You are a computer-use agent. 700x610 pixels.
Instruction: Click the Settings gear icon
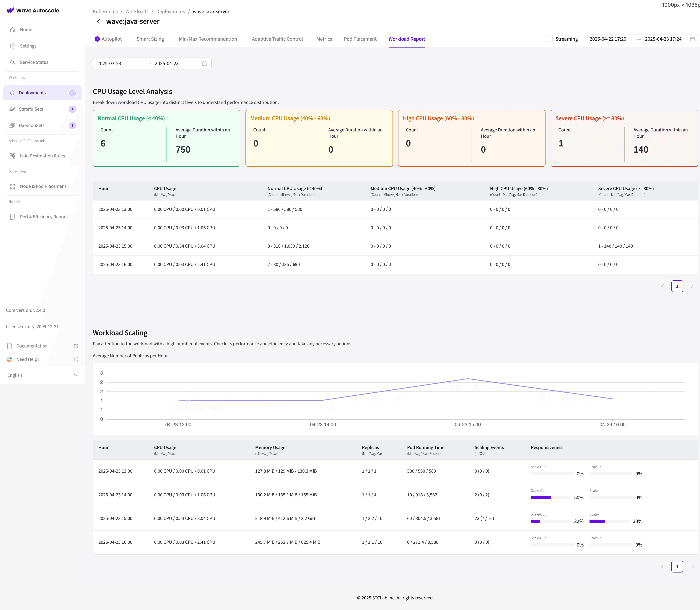coord(13,46)
